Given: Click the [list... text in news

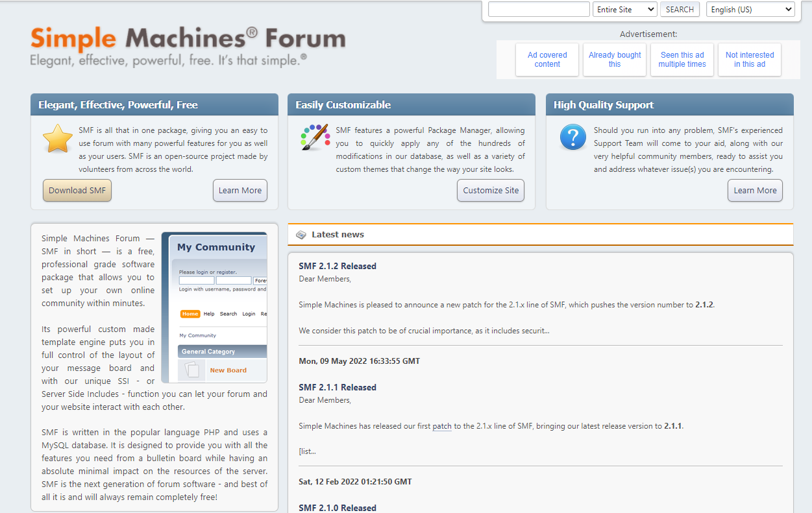Looking at the screenshot, I should tap(307, 451).
